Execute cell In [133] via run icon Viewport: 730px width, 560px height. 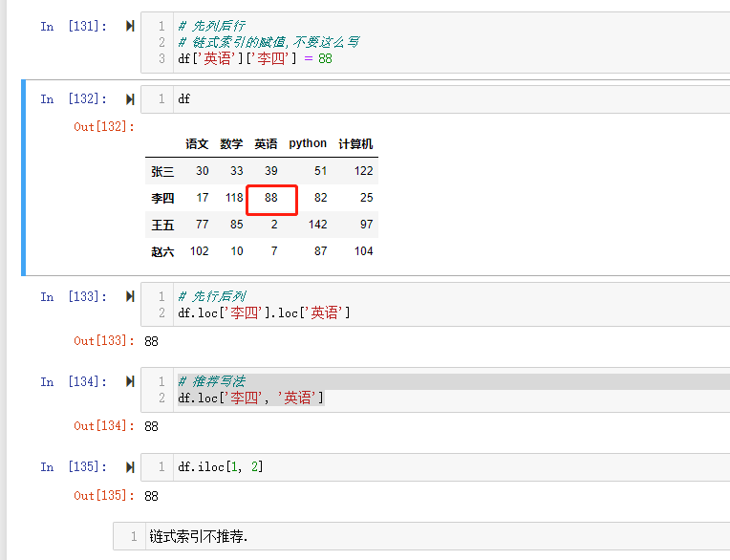point(129,297)
